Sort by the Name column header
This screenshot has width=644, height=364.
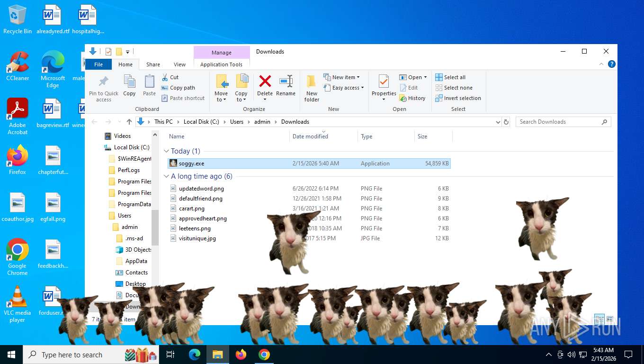(x=227, y=136)
